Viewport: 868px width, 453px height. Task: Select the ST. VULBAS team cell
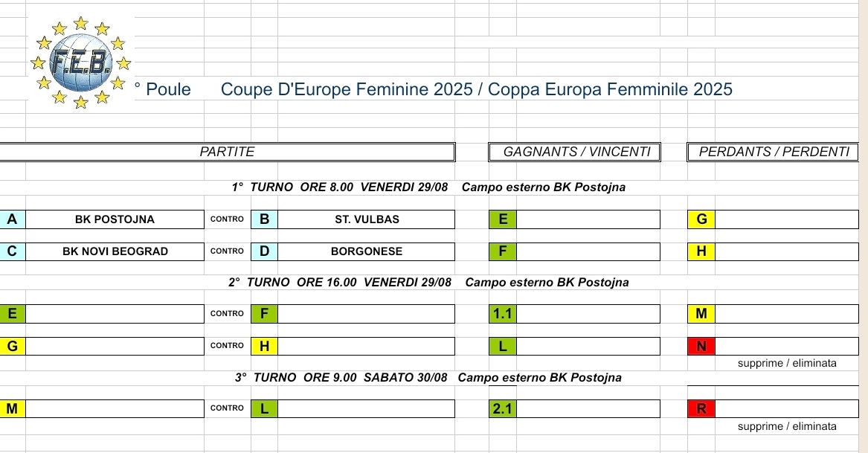367,219
